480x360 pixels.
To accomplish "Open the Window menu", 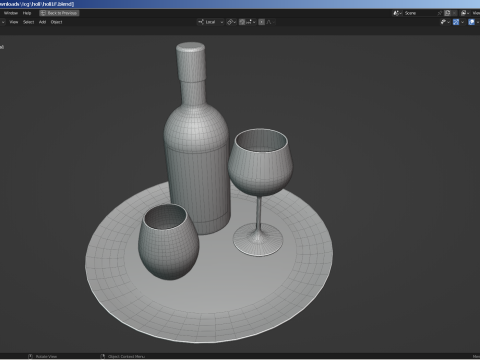I will tap(11, 13).
